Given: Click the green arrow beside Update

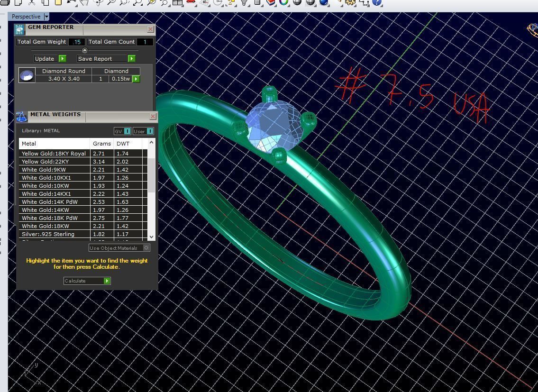Looking at the screenshot, I should 63,59.
